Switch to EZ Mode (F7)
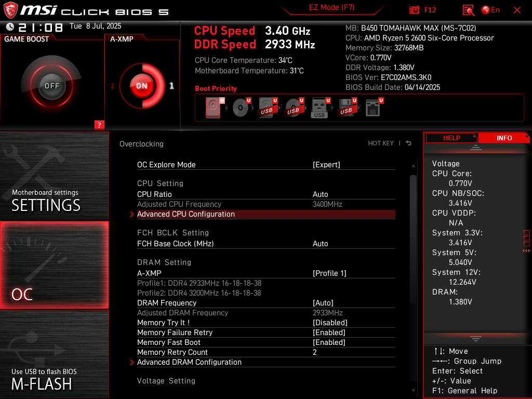The height and width of the screenshot is (399, 532). 331,7
